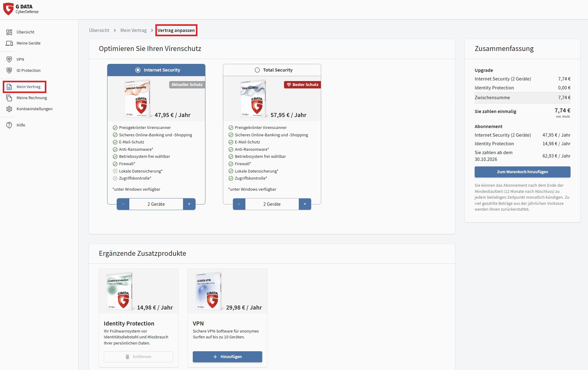Click Mein Vertrag breadcrumb link

tap(133, 30)
